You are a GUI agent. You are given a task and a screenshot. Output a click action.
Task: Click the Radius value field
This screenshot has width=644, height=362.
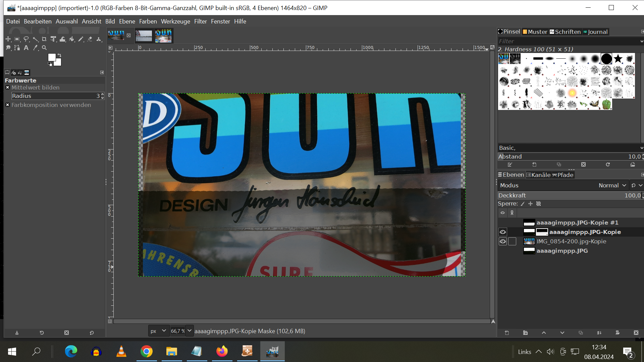click(55, 96)
